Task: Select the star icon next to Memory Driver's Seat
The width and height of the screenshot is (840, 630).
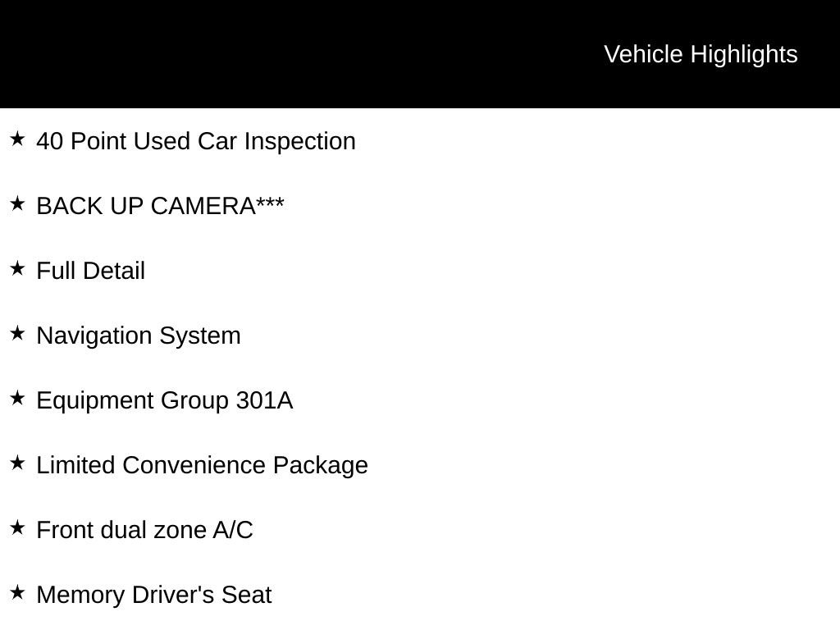Action: pos(17,593)
